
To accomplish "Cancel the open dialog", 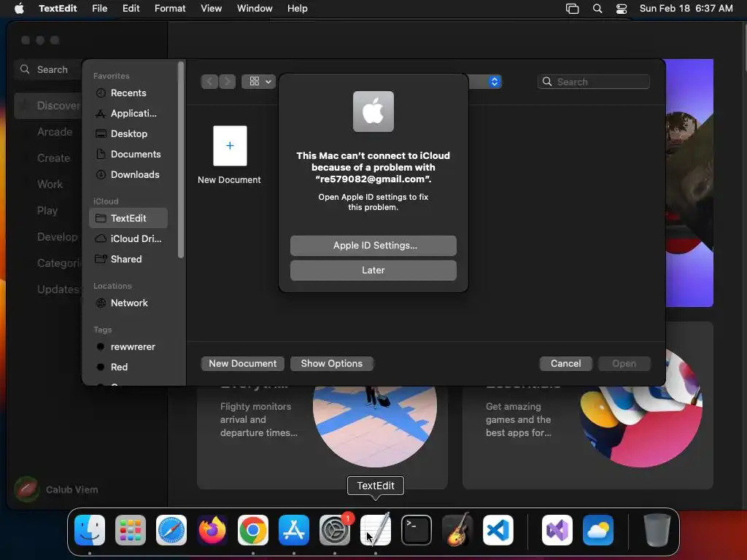I will (565, 364).
